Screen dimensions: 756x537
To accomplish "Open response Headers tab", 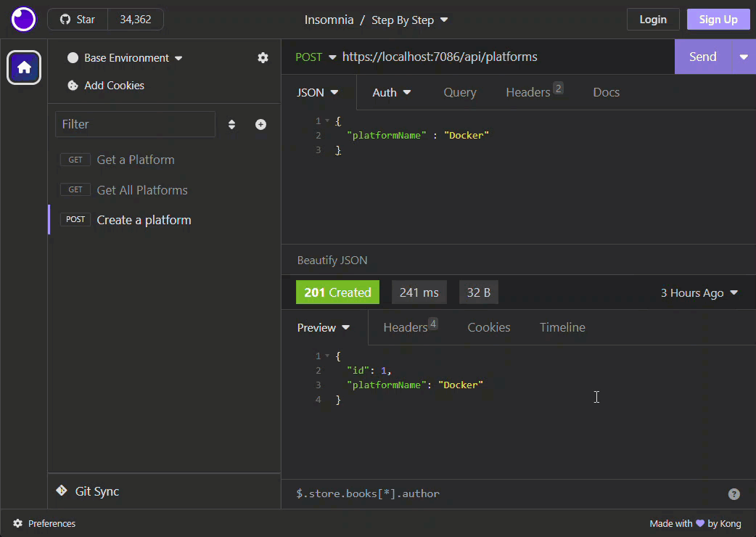I will (x=410, y=327).
